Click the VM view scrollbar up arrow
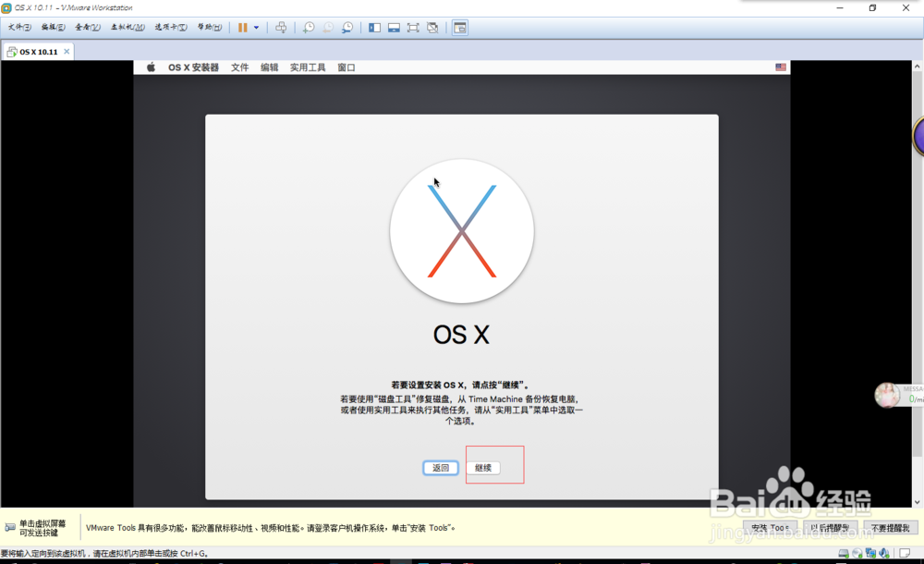 [x=917, y=67]
